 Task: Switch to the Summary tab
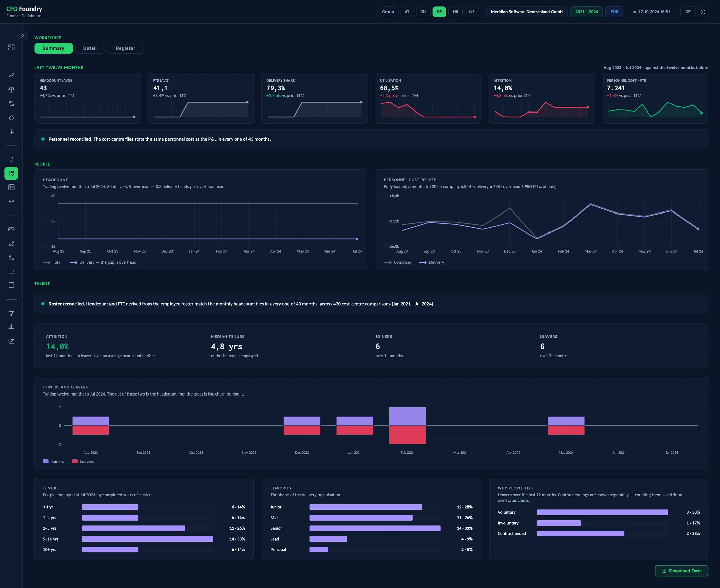54,48
